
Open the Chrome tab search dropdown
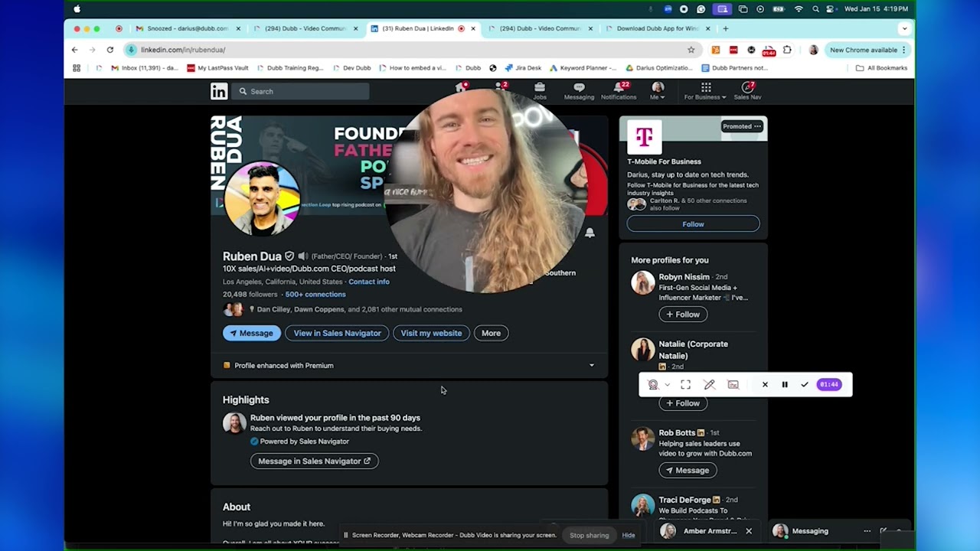[x=904, y=29]
